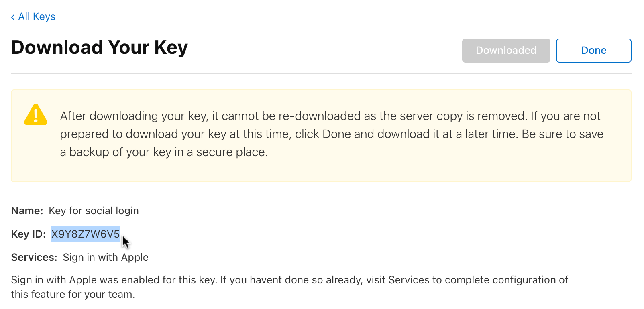Click the Services label

click(34, 257)
